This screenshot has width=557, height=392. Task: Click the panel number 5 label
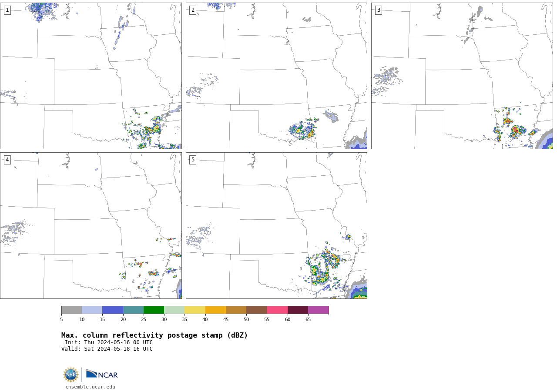point(193,160)
